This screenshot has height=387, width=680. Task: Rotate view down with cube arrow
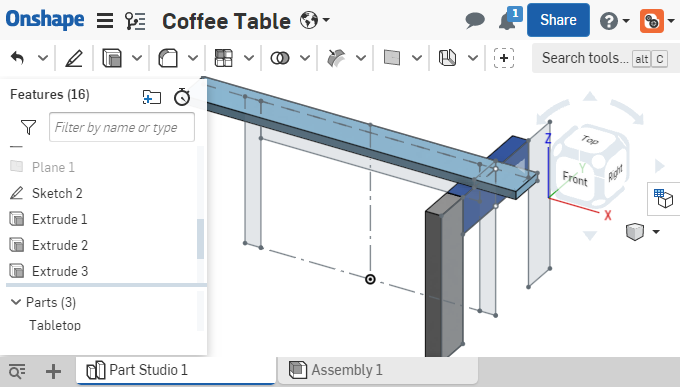[x=589, y=236]
